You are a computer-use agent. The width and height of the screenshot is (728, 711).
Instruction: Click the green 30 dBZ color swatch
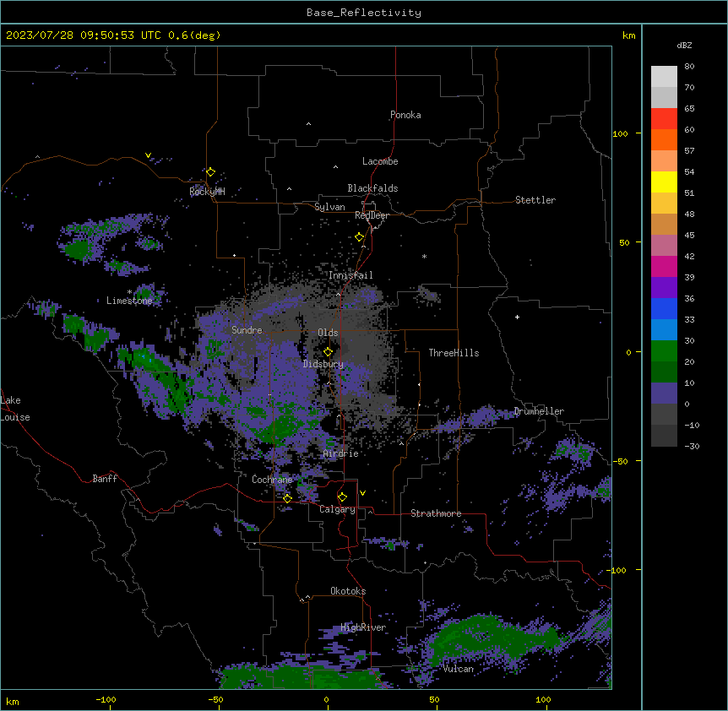point(664,351)
